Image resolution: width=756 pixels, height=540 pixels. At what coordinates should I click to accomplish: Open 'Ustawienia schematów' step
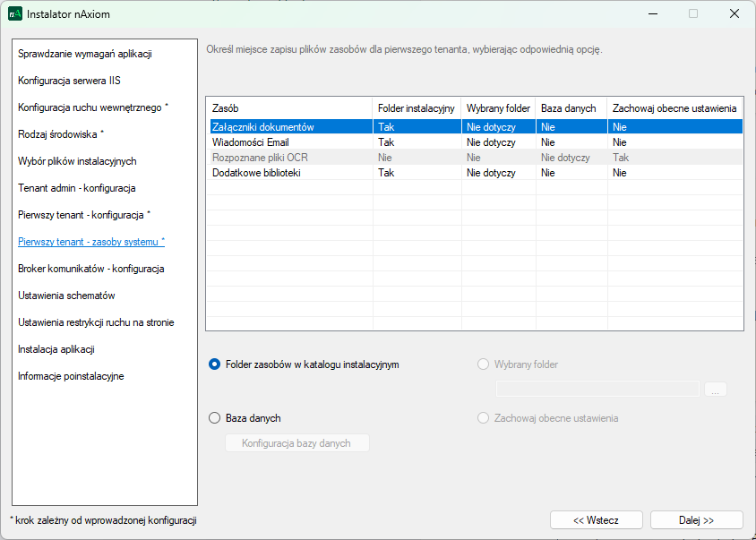[x=66, y=296]
